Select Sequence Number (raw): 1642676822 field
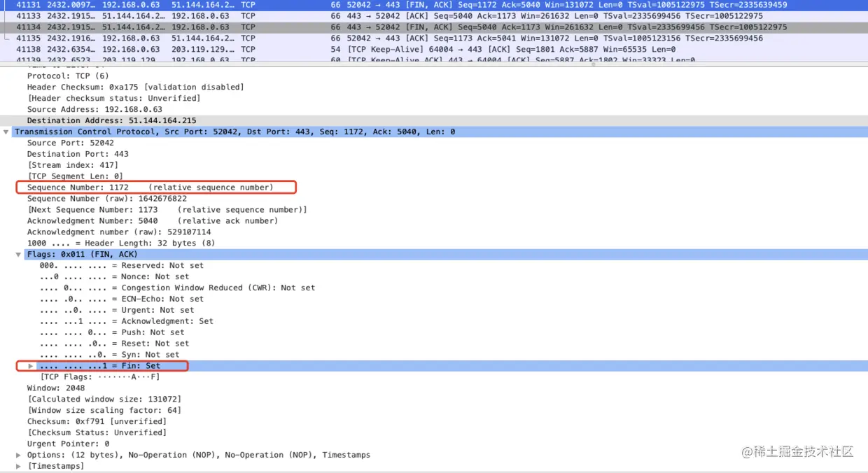The height and width of the screenshot is (473, 868). [x=106, y=199]
